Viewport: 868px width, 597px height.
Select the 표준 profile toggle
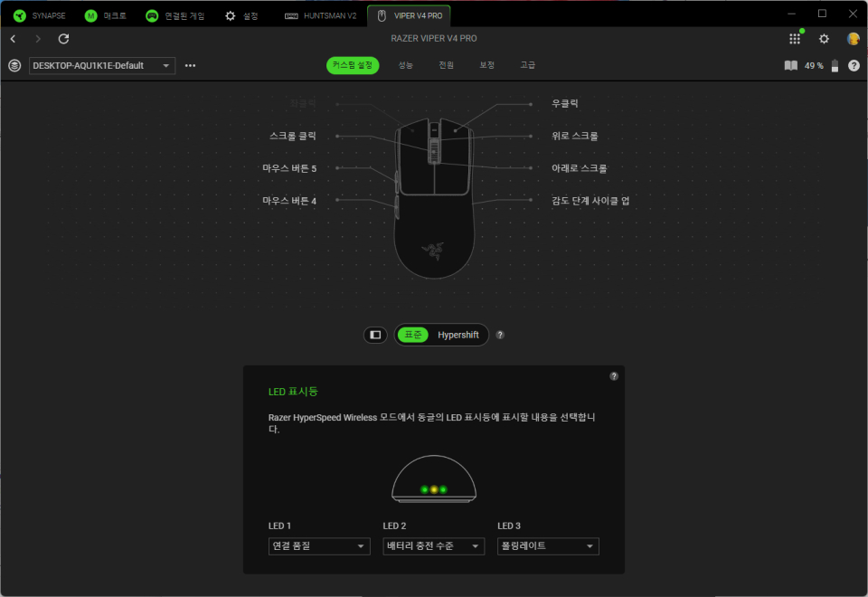pos(412,335)
